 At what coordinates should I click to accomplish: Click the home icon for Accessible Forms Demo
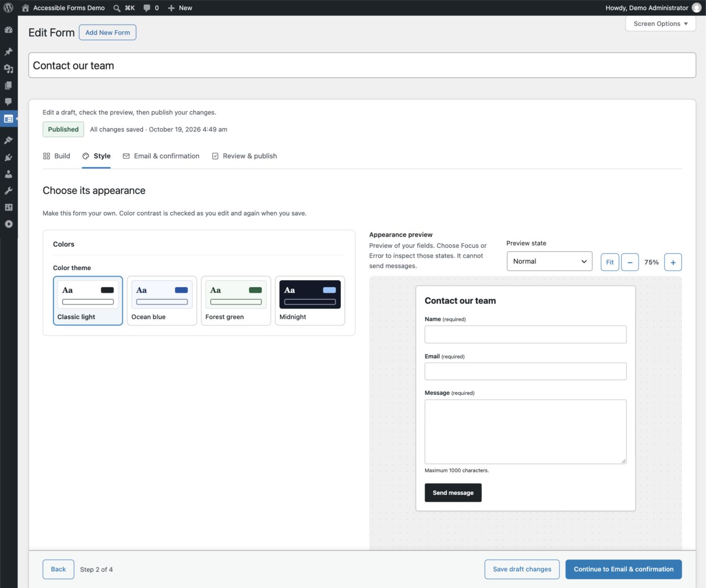(x=25, y=8)
